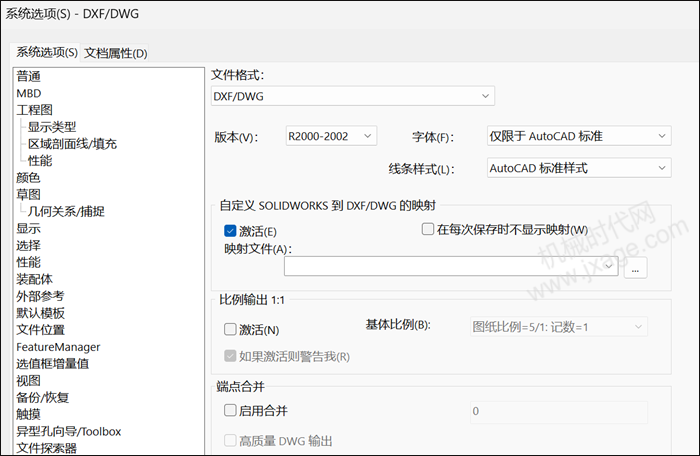Select 视图 in the options list
700x456 pixels.
tap(28, 381)
